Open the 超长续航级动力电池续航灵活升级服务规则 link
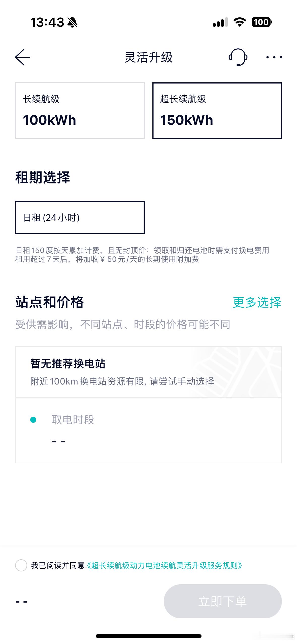The height and width of the screenshot is (644, 297). tap(164, 565)
